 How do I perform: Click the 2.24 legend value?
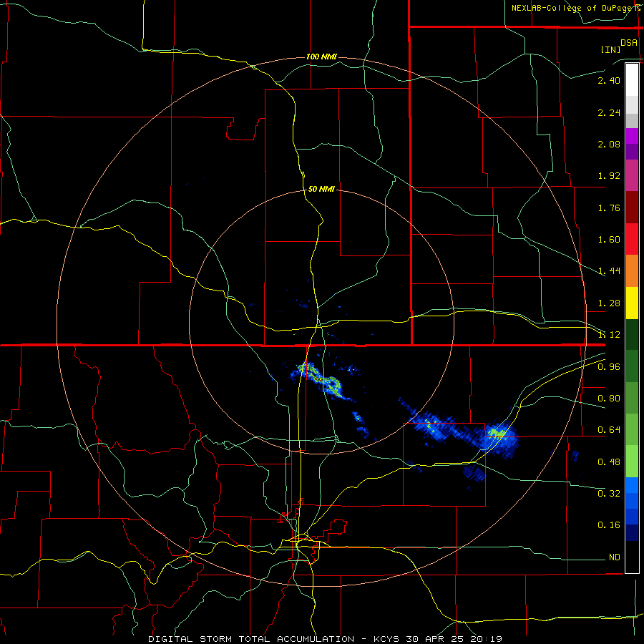click(x=609, y=113)
